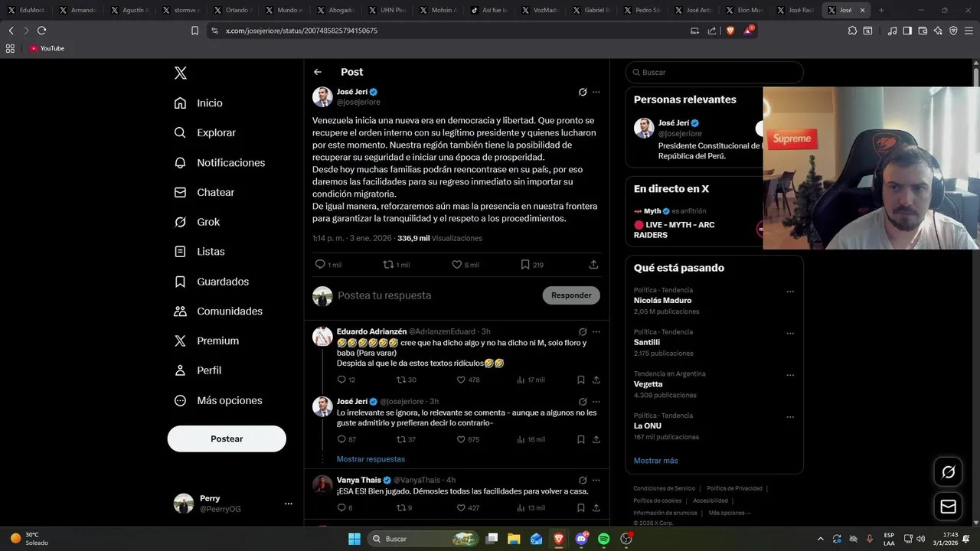Viewport: 980px width, 551px height.
Task: Click the back arrow next to Post
Action: [318, 72]
